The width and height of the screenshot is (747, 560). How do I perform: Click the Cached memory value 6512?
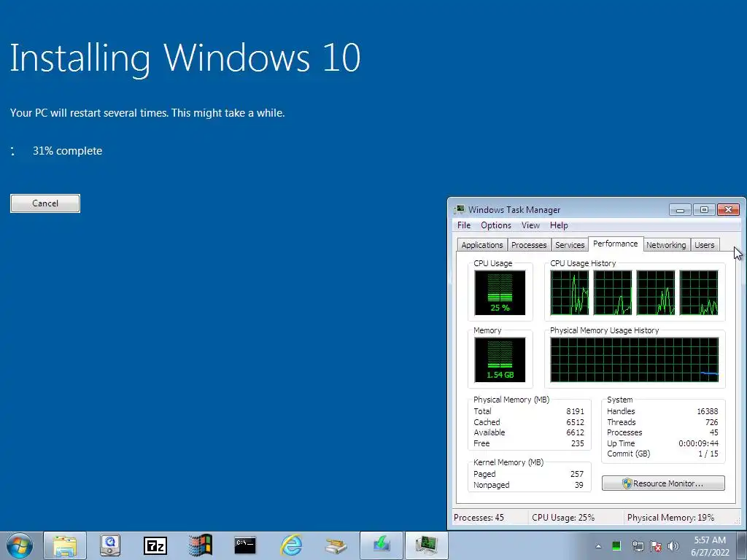[575, 422]
